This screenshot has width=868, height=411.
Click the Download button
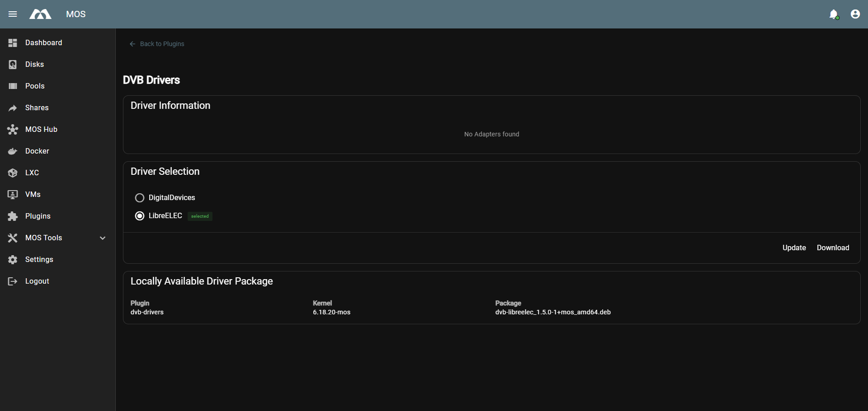(x=833, y=248)
